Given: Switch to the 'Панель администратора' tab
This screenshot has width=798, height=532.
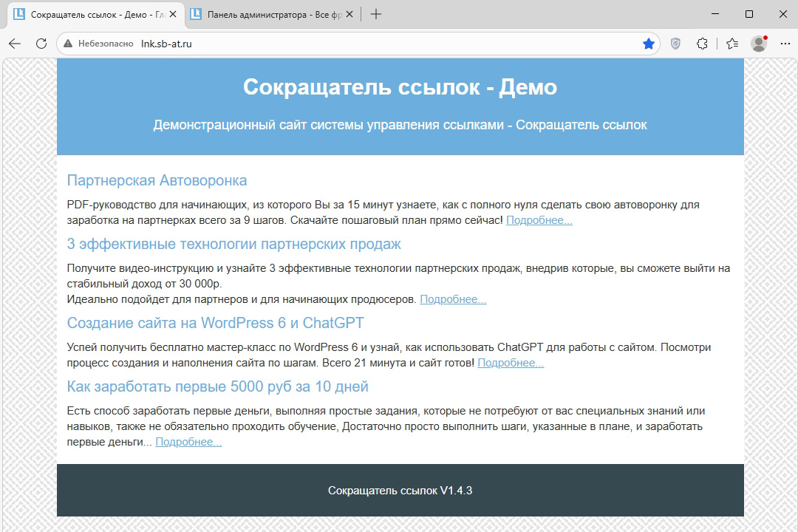Looking at the screenshot, I should (266, 14).
